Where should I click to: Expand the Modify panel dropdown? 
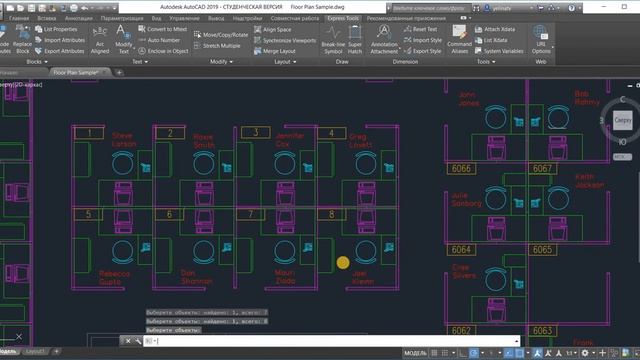pyautogui.click(x=221, y=62)
